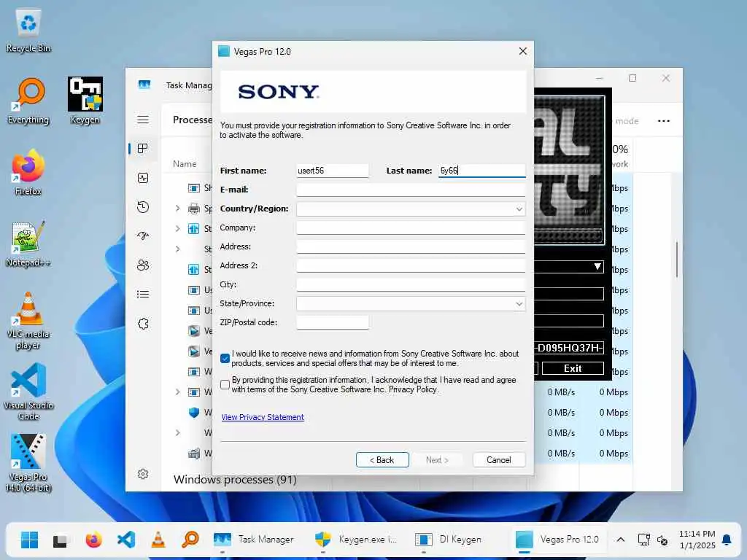Screen dimensions: 747x560
Task: Open the Users icon in Task Manager sidebar
Action: point(143,265)
